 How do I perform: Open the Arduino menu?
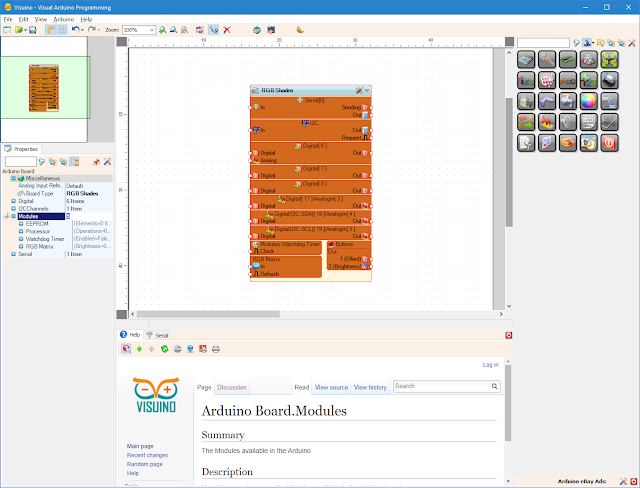(64, 19)
